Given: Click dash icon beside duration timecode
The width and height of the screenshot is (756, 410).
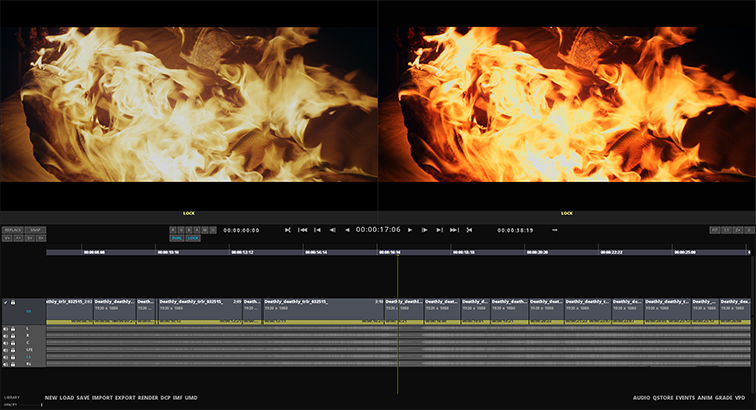Looking at the screenshot, I should [x=554, y=230].
